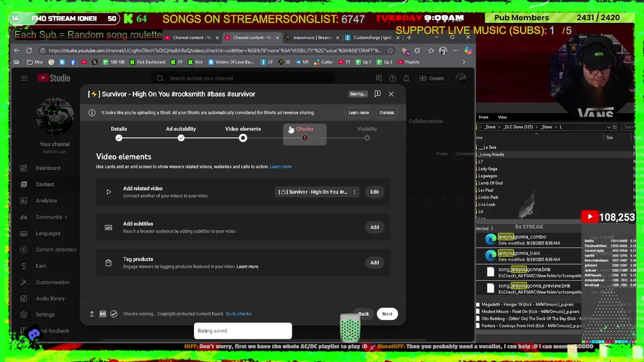Open the Victims Of Love Bas... bookmark
Image resolution: width=644 pixels, height=362 pixels.
(231, 62)
